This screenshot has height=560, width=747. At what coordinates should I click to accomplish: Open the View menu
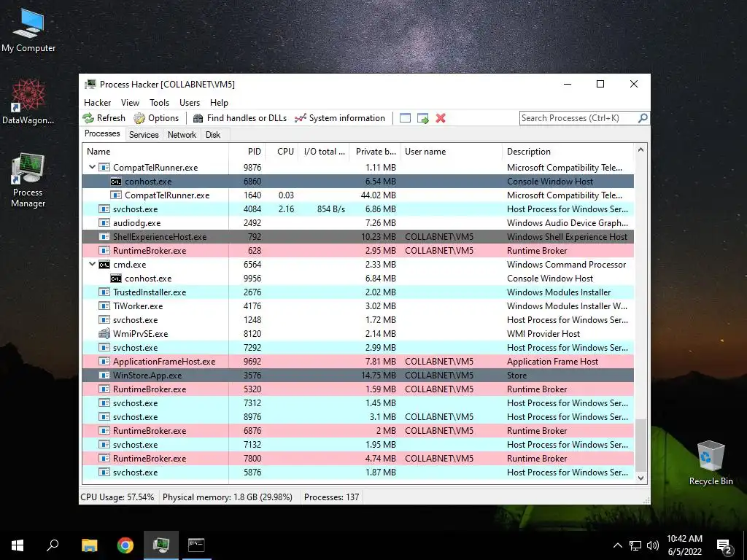(130, 102)
